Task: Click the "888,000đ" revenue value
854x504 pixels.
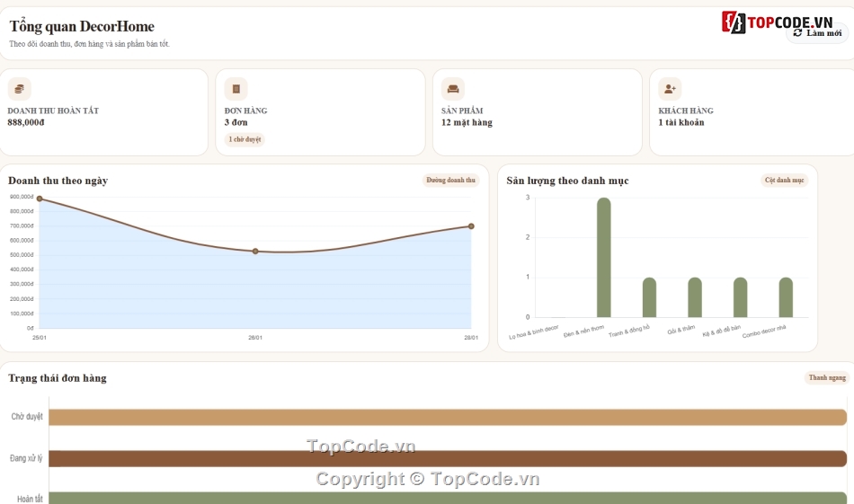Action: 26,122
